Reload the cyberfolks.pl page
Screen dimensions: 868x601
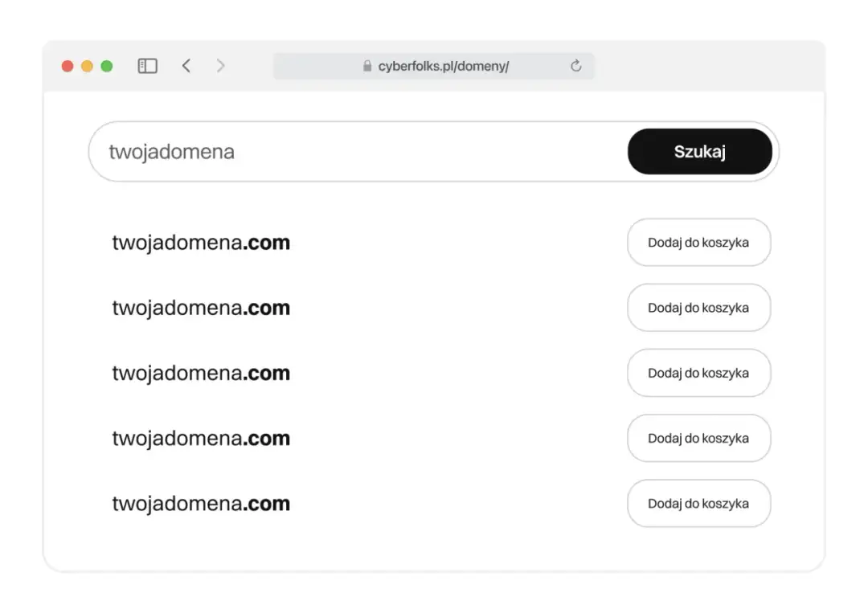(575, 66)
